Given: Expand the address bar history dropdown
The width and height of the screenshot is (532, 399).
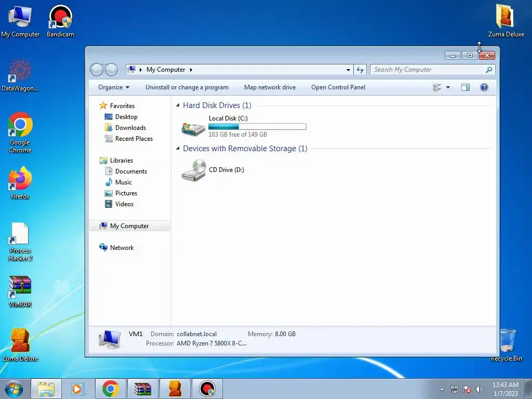Looking at the screenshot, I should [348, 70].
